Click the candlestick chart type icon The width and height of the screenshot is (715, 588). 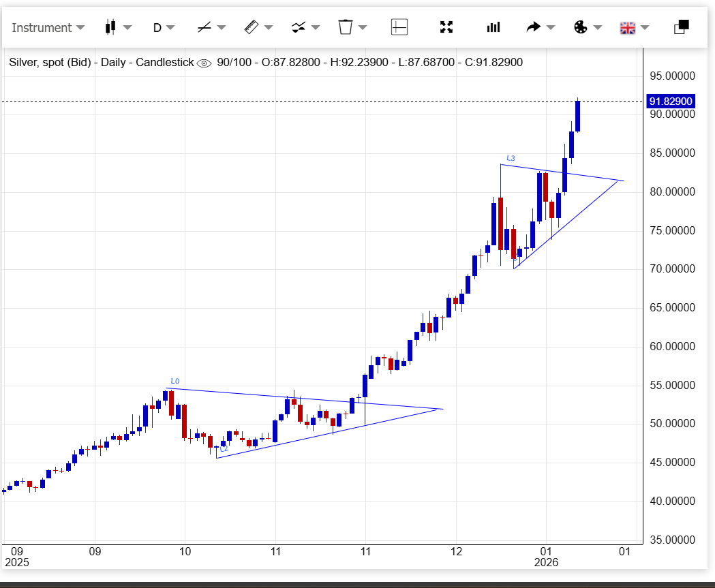[x=110, y=27]
